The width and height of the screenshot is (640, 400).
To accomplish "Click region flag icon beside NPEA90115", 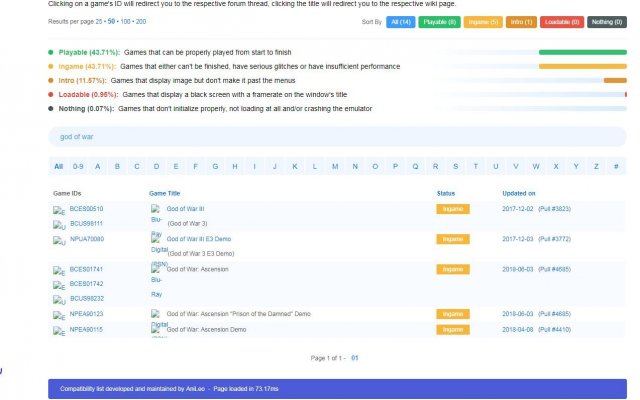I will (x=59, y=331).
